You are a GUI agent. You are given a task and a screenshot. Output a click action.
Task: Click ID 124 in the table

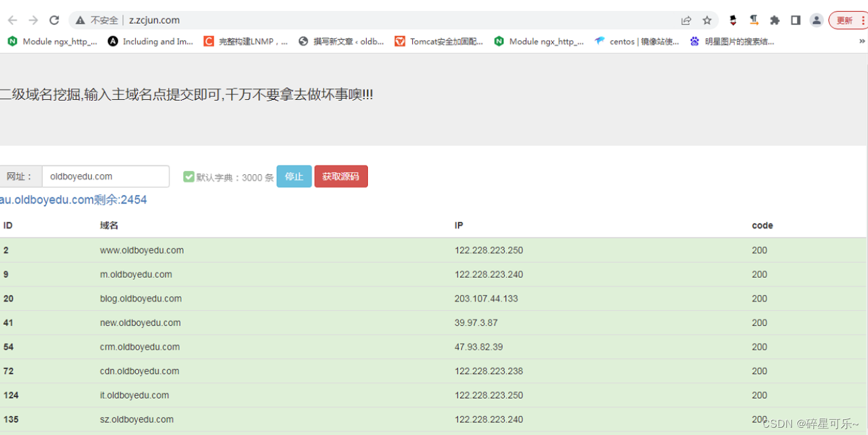[x=11, y=395]
